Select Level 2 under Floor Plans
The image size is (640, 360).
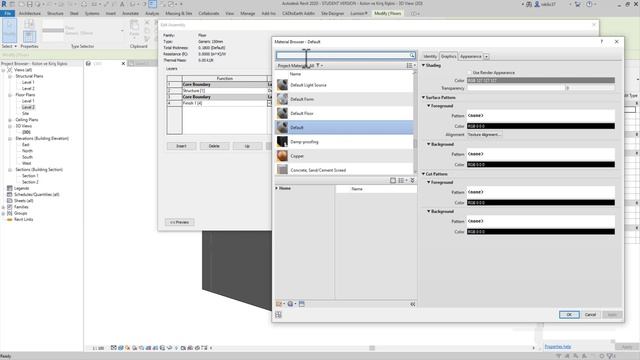tap(28, 107)
